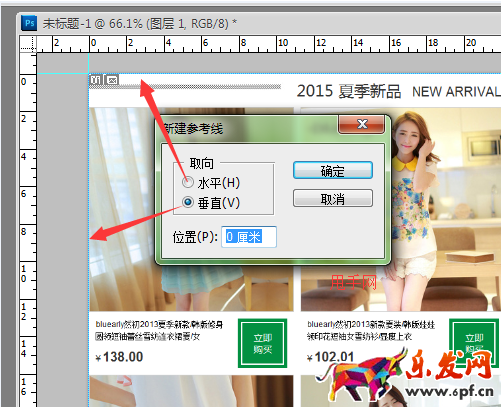
Task: Click the ¥138.00 price text
Action: point(119,357)
